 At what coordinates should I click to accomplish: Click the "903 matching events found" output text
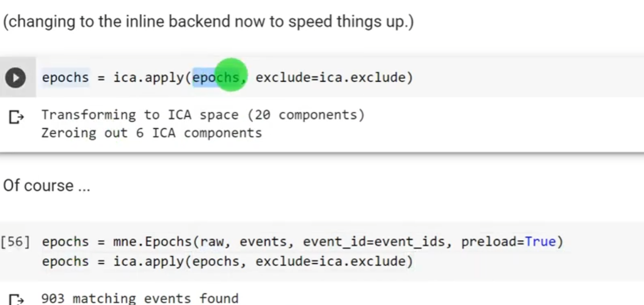tap(139, 299)
